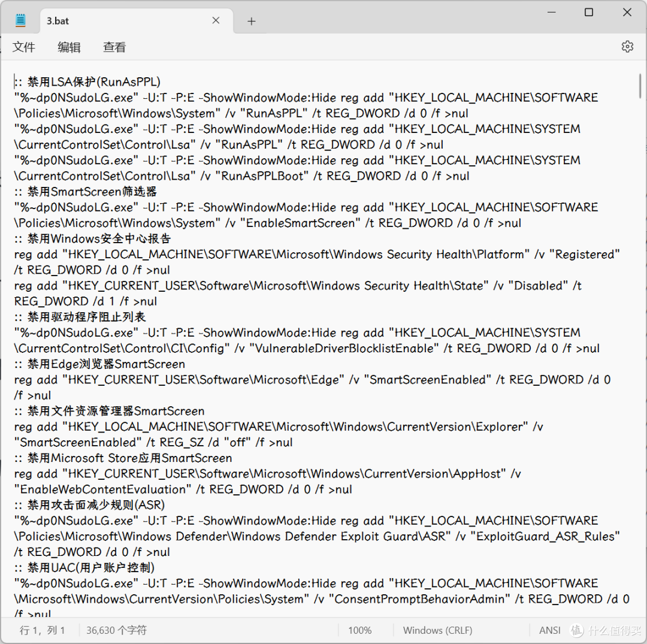
Task: Click comment line 禁用LSA保护(RunAsPPL)
Action: tap(87, 81)
